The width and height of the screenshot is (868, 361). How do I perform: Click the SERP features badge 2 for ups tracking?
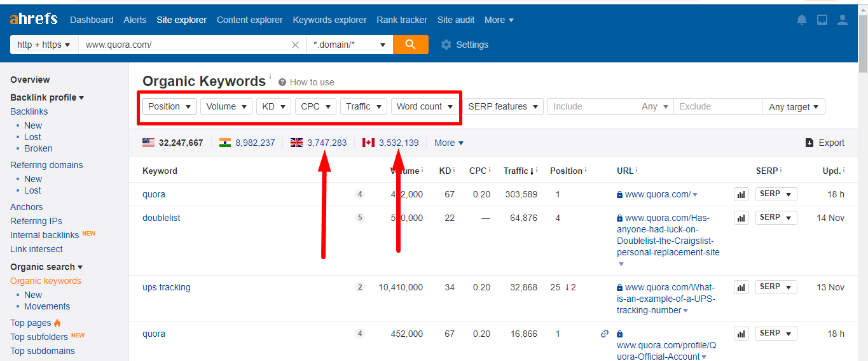(x=360, y=287)
